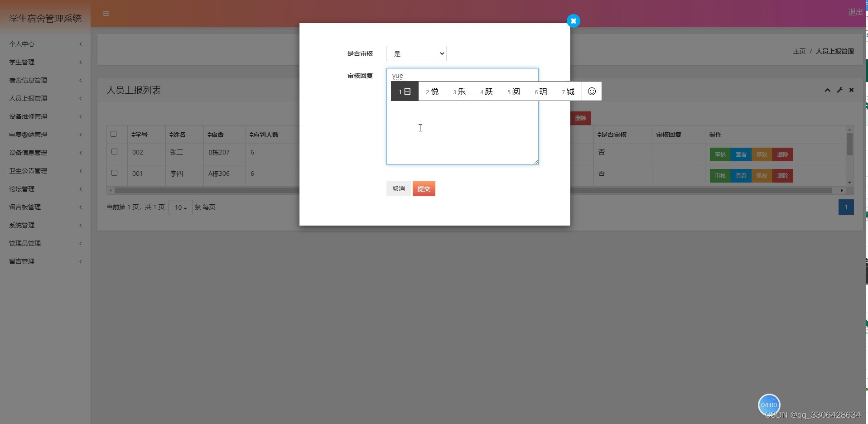Screen dimensions: 868x424
Task: Check the row checkbox for student 002
Action: [114, 152]
